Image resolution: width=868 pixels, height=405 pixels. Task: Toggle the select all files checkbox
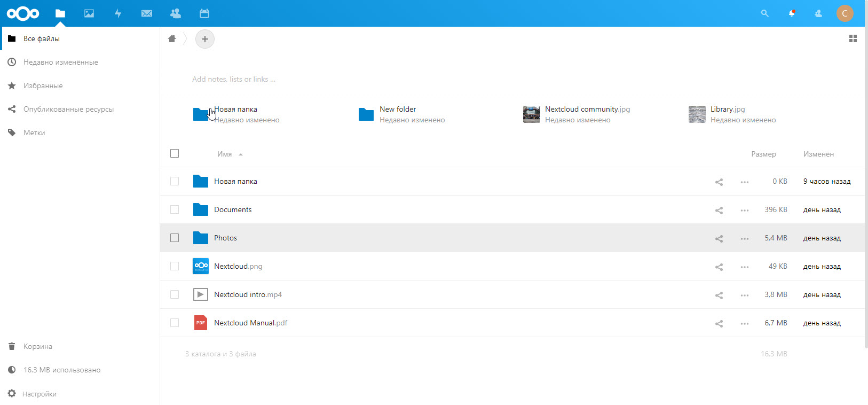coord(175,153)
